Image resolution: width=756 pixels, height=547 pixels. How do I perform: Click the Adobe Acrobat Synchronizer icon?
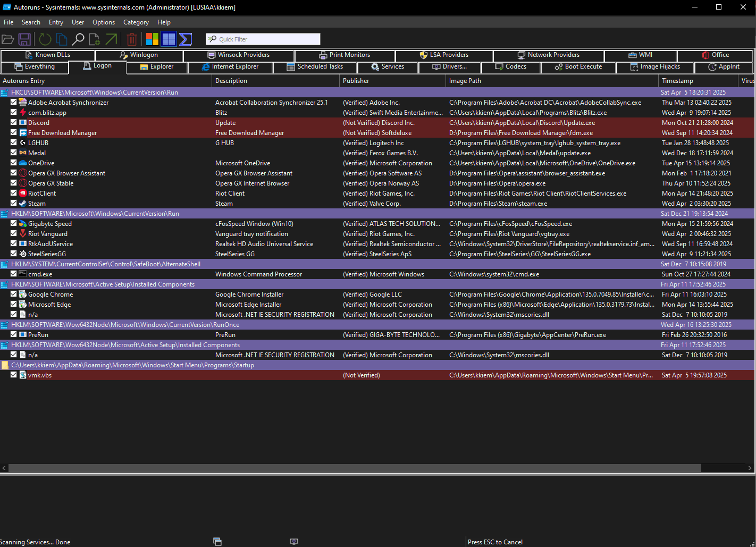click(x=23, y=103)
